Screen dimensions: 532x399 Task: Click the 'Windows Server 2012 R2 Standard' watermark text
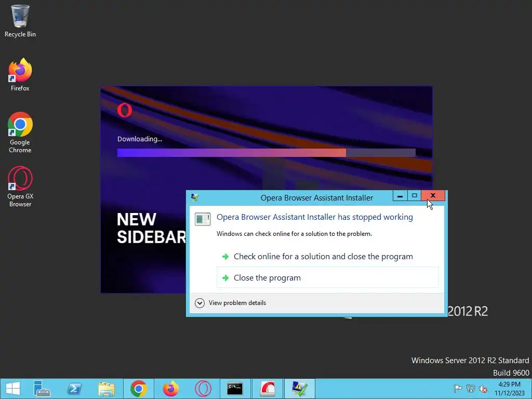(470, 361)
